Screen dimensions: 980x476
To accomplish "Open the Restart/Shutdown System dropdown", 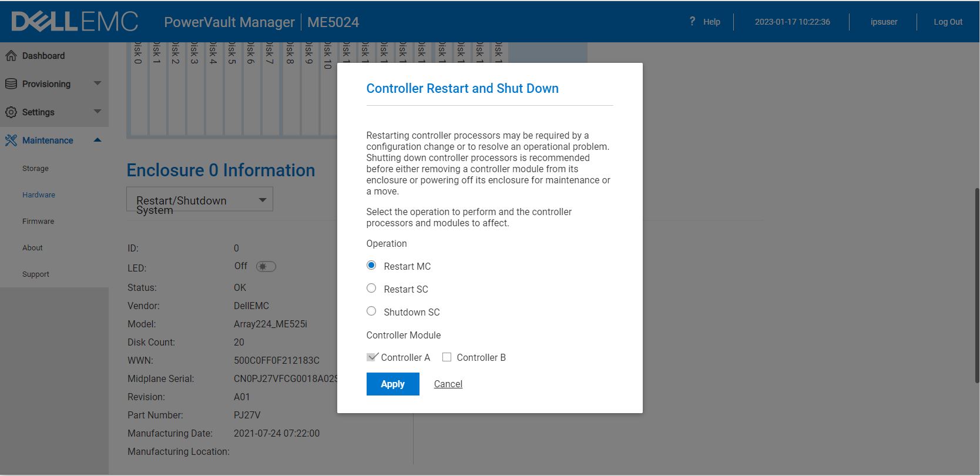I will click(200, 200).
